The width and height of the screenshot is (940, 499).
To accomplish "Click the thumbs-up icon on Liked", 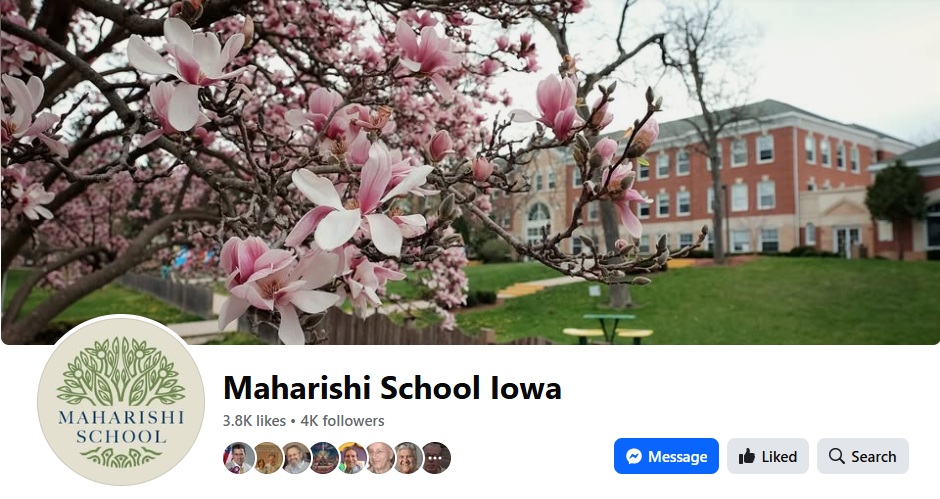I will coord(746,456).
